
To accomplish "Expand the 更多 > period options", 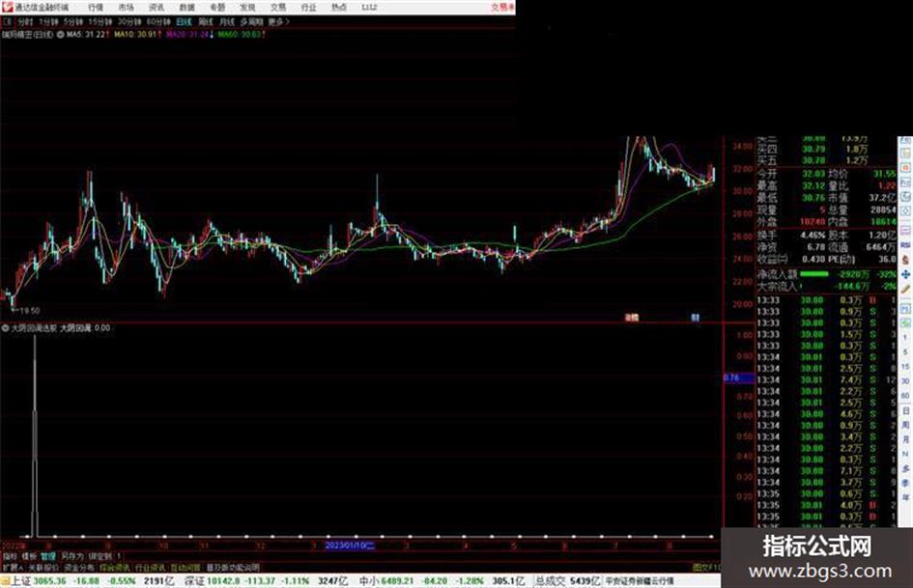I will pyautogui.click(x=279, y=21).
